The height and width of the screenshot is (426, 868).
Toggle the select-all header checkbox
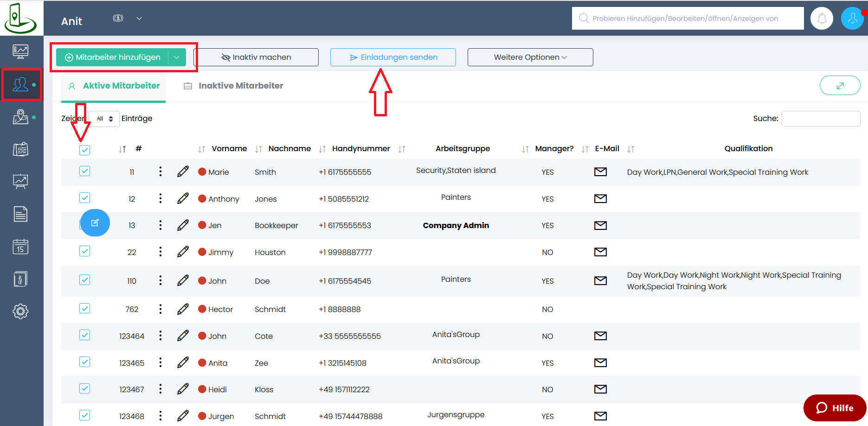(x=84, y=150)
